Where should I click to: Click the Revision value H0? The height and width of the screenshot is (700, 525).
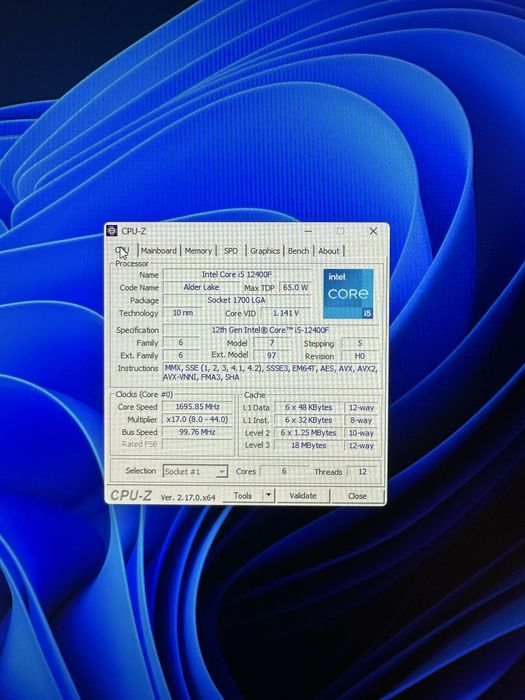click(360, 356)
